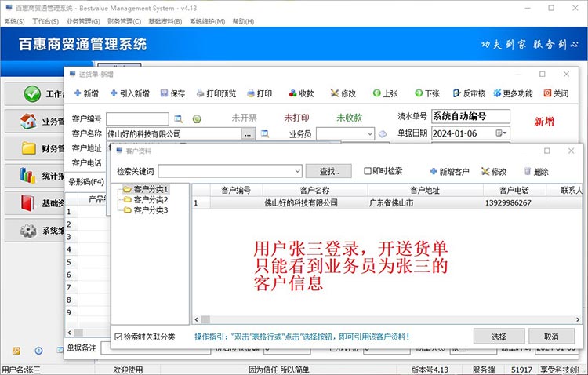Click the 查找.. button

pos(328,171)
